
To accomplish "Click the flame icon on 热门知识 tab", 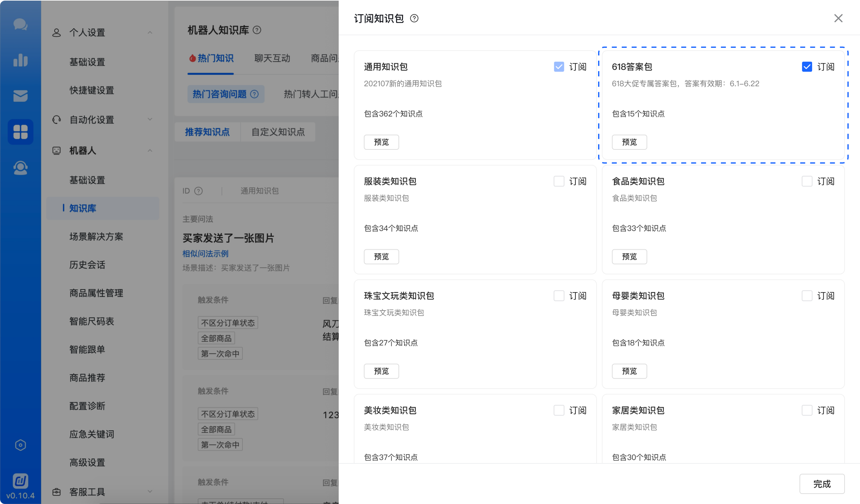I will 192,58.
